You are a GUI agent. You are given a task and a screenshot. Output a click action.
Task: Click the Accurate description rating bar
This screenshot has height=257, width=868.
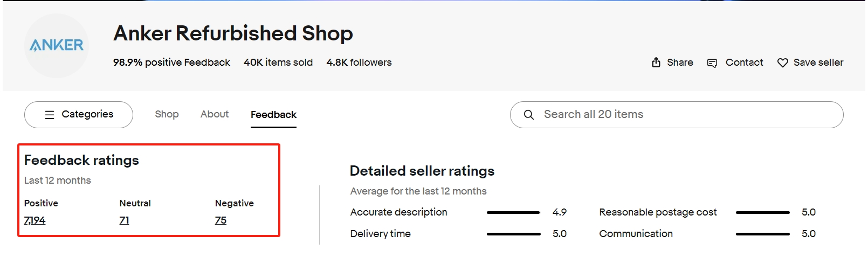coord(513,212)
